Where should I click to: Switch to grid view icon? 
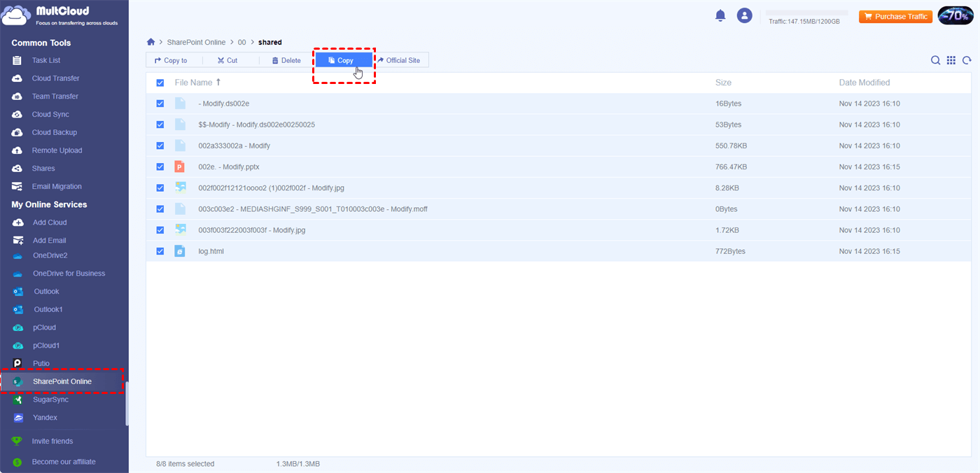coord(951,60)
